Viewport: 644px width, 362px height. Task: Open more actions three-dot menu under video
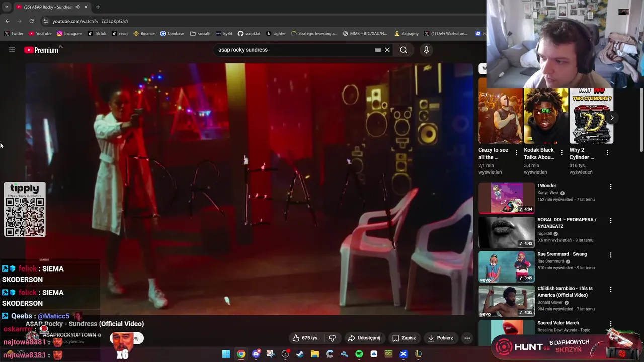pyautogui.click(x=467, y=338)
